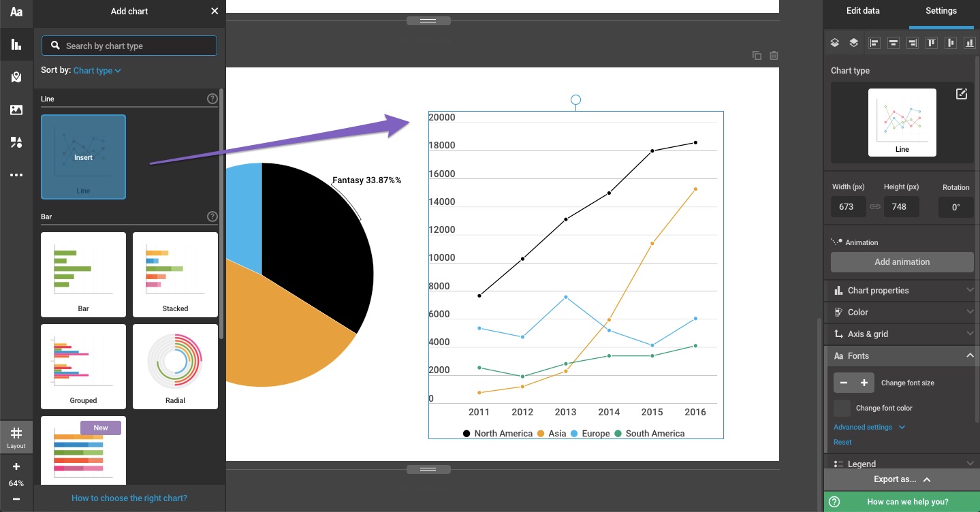
Task: Click the rotation handle above the line chart
Action: 575,100
